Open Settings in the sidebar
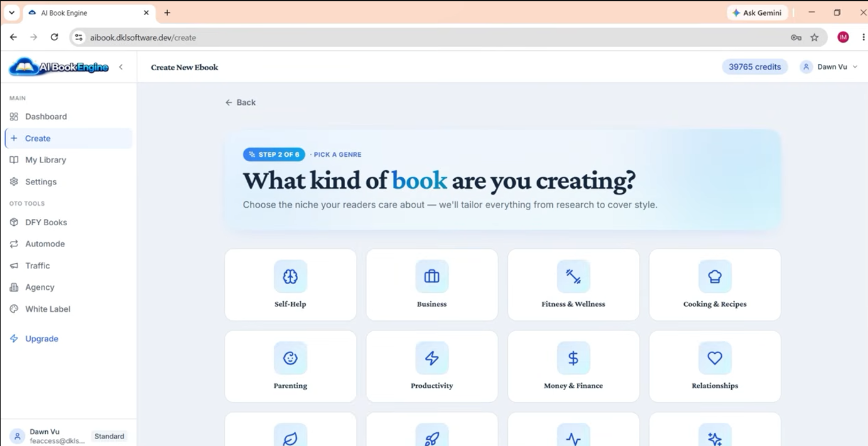 coord(68,182)
